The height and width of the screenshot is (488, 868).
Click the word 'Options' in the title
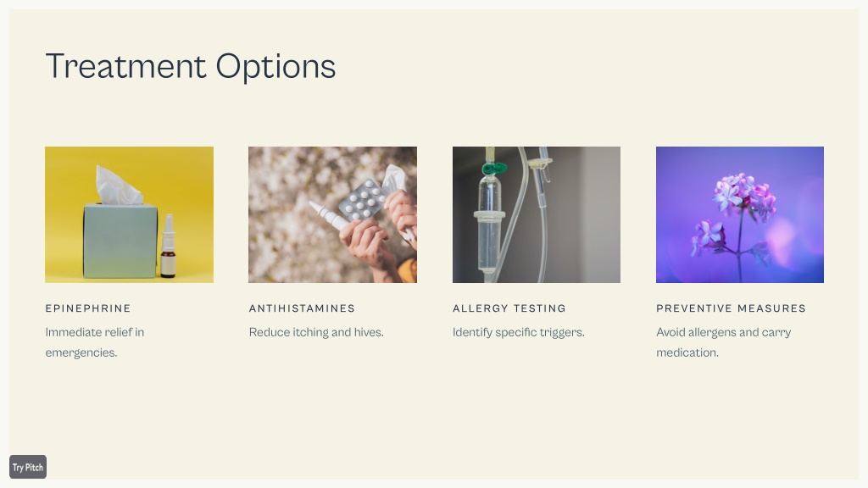point(275,67)
